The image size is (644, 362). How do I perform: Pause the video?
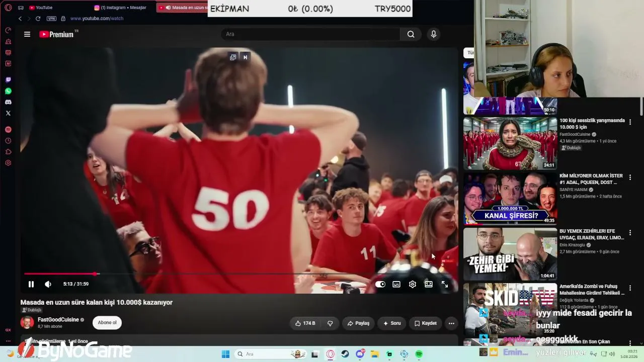31,284
